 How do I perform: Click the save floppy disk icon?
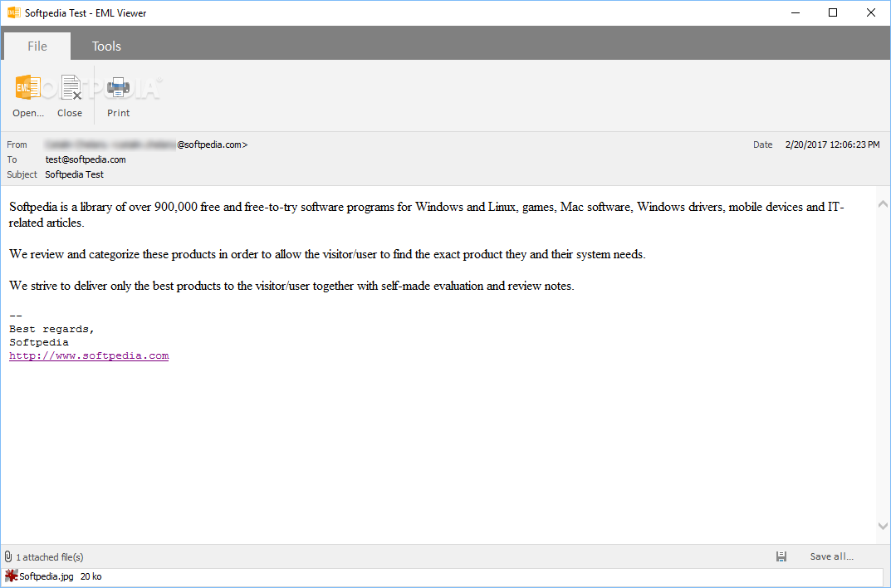pos(781,556)
